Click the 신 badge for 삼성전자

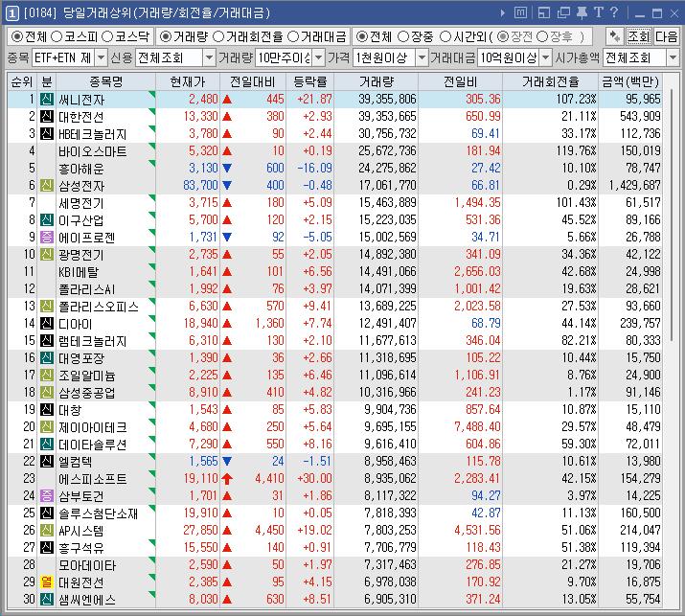point(47,185)
